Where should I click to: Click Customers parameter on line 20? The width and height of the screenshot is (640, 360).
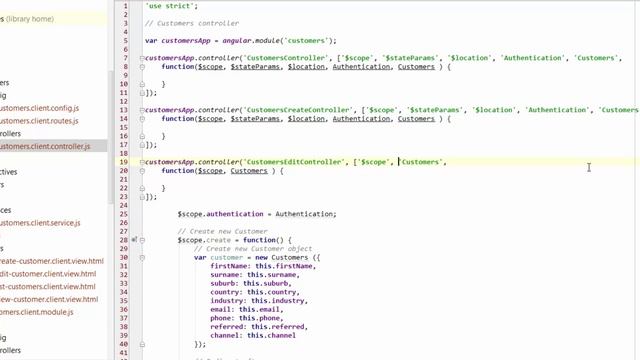(x=249, y=171)
